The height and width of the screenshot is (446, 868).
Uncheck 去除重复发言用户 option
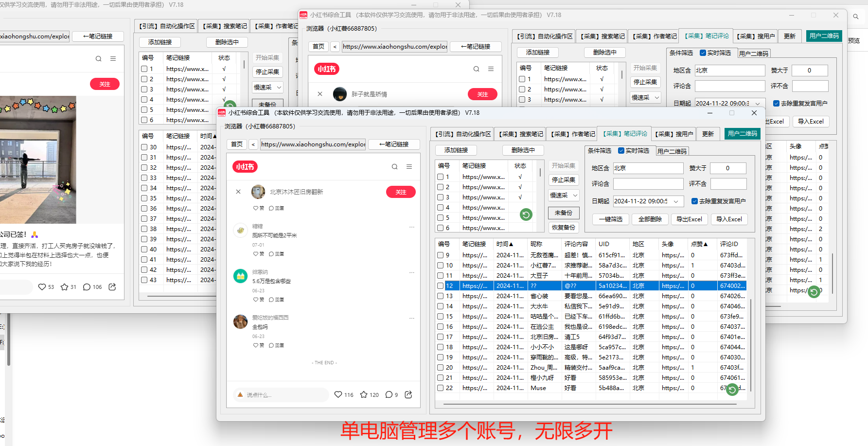[x=694, y=201]
